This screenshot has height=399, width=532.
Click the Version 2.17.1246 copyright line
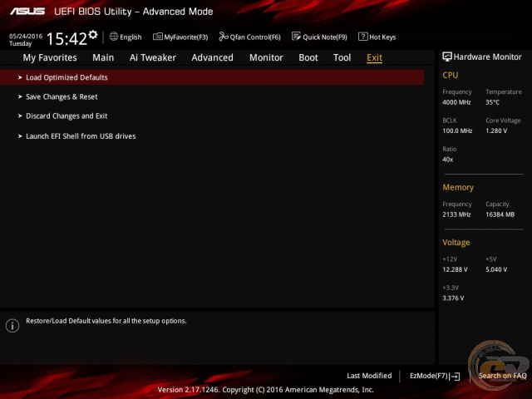click(x=266, y=390)
